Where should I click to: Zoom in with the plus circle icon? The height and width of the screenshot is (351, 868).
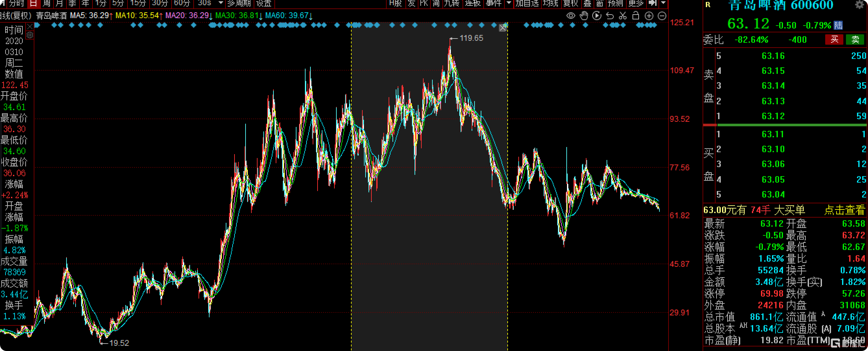point(649,16)
